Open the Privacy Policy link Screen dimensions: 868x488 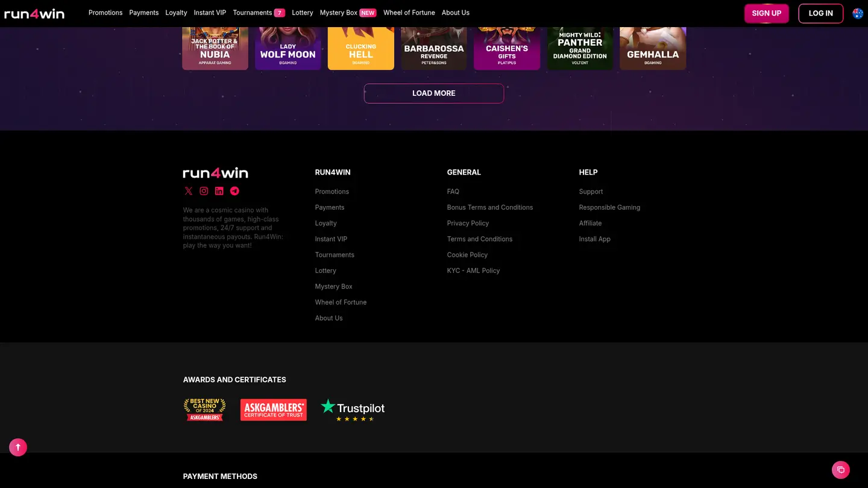pos(468,223)
